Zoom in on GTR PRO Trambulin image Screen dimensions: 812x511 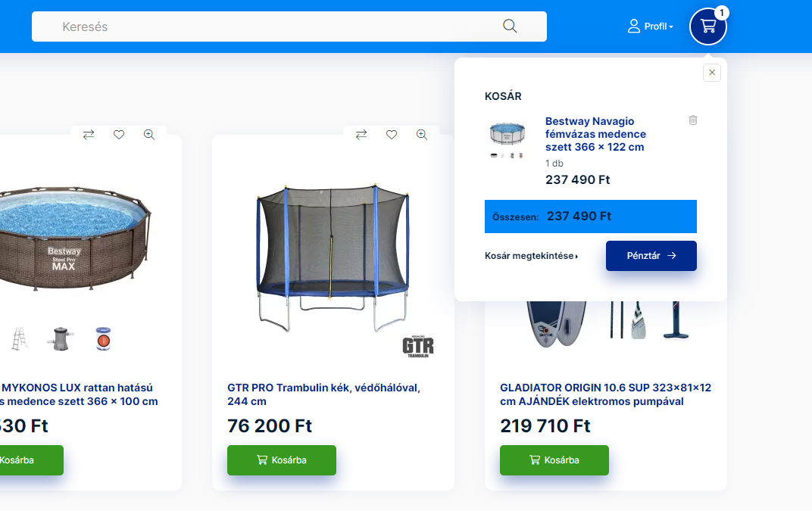(x=422, y=135)
